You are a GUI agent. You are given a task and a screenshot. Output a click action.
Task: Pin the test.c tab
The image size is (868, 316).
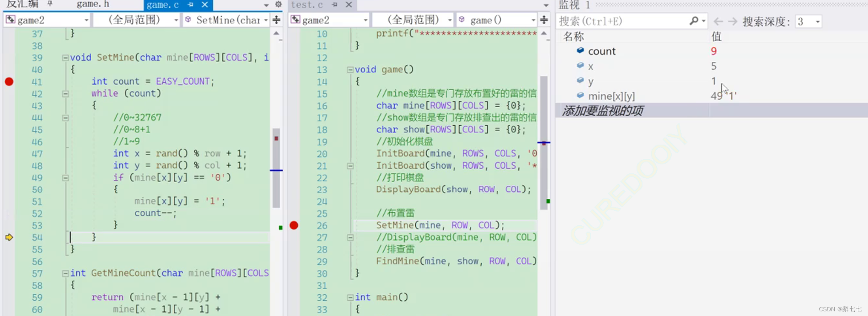(335, 5)
